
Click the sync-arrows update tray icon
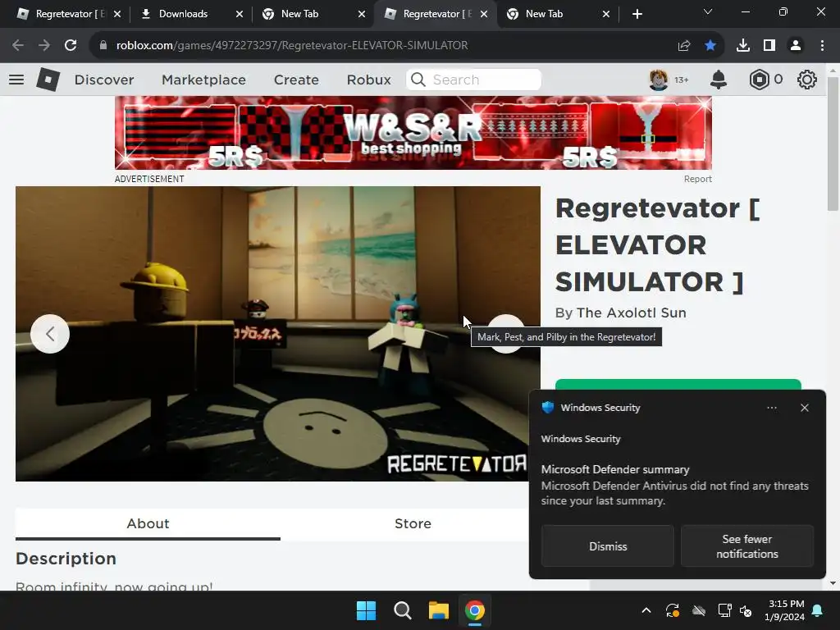pos(673,610)
